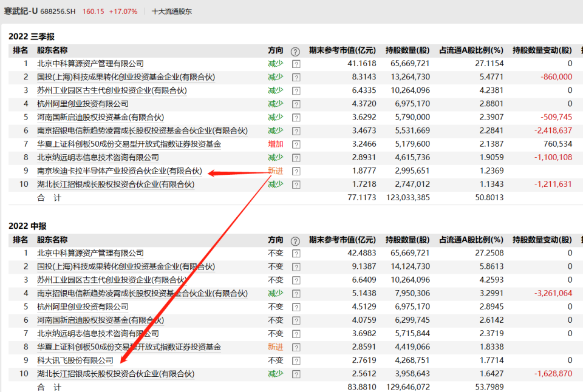Image resolution: width=583 pixels, height=392 pixels.
Task: Select the 十大流通股东 tab at top
Action: (172, 12)
